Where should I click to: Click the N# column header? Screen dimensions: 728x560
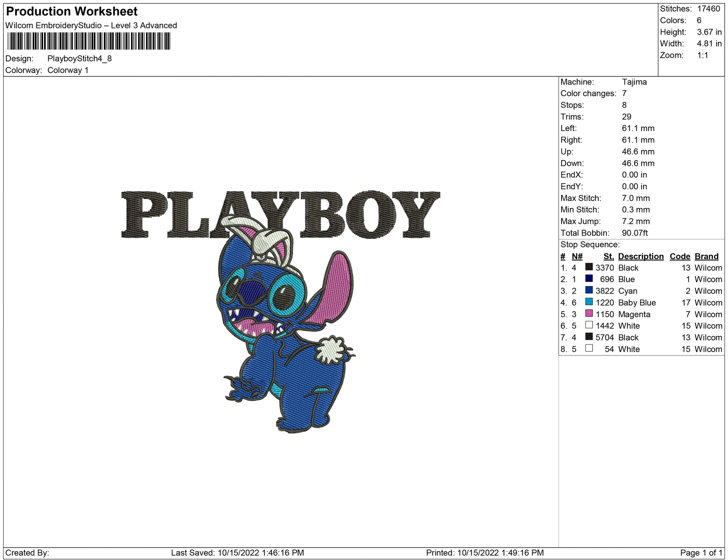tap(577, 256)
